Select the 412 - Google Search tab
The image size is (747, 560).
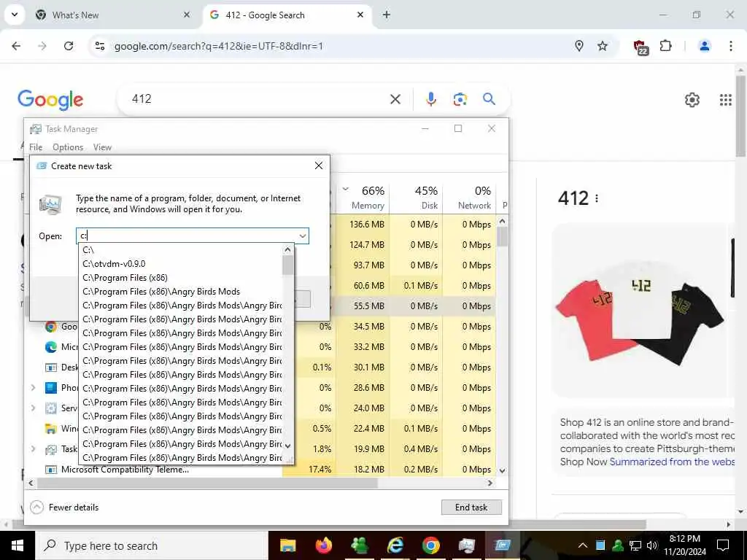pyautogui.click(x=286, y=15)
